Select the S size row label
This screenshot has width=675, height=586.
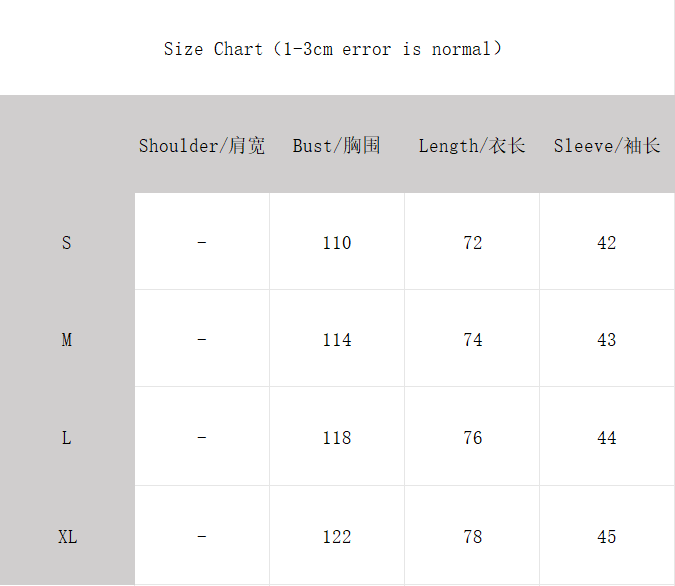tap(66, 243)
